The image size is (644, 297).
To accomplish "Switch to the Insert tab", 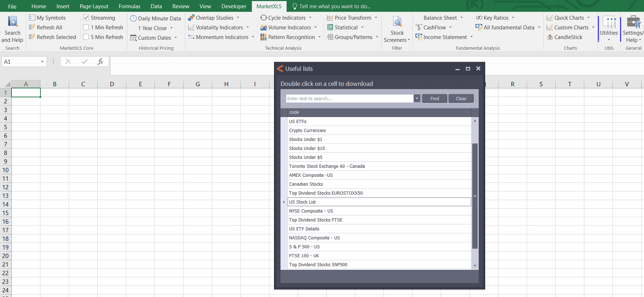I will [63, 6].
